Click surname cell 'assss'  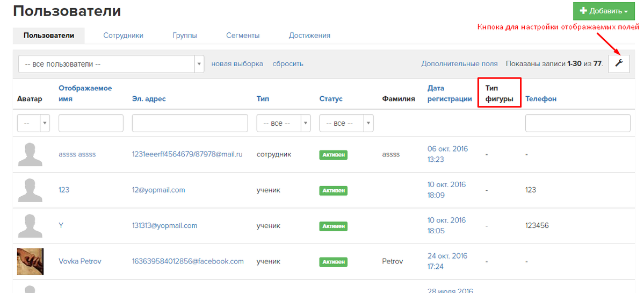pos(390,154)
